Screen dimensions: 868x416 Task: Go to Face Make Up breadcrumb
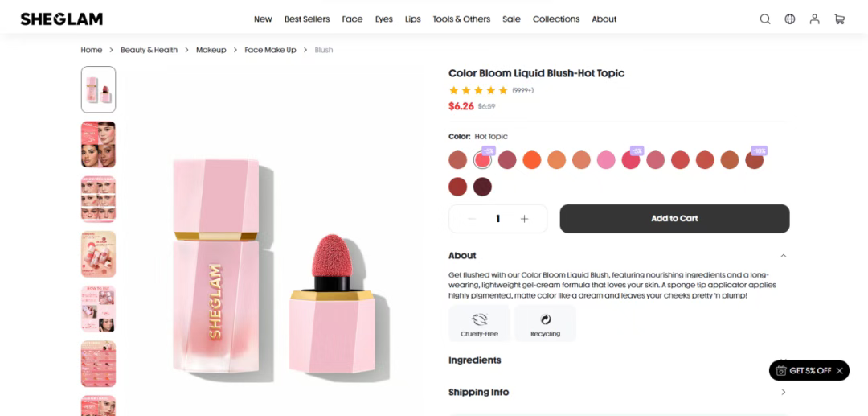[270, 50]
